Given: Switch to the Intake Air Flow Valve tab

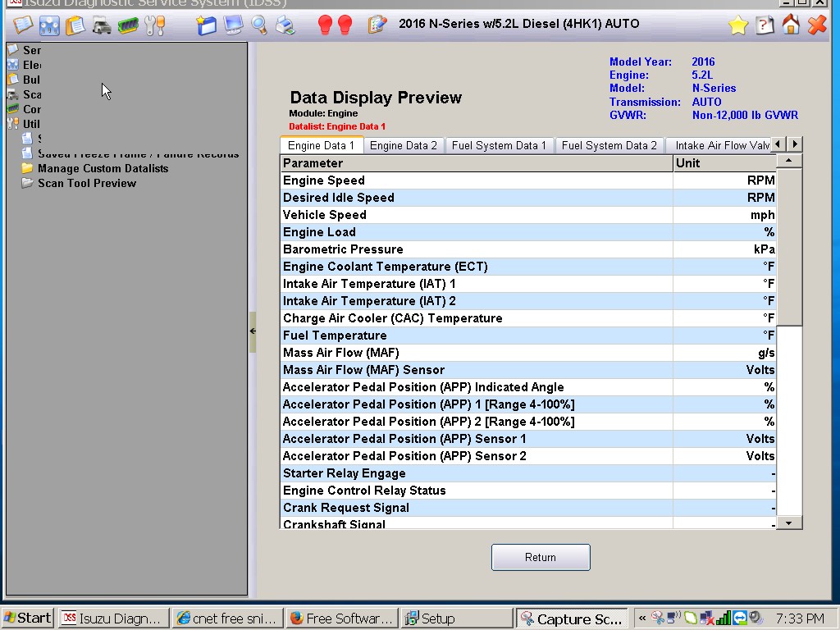Looking at the screenshot, I should coord(719,145).
